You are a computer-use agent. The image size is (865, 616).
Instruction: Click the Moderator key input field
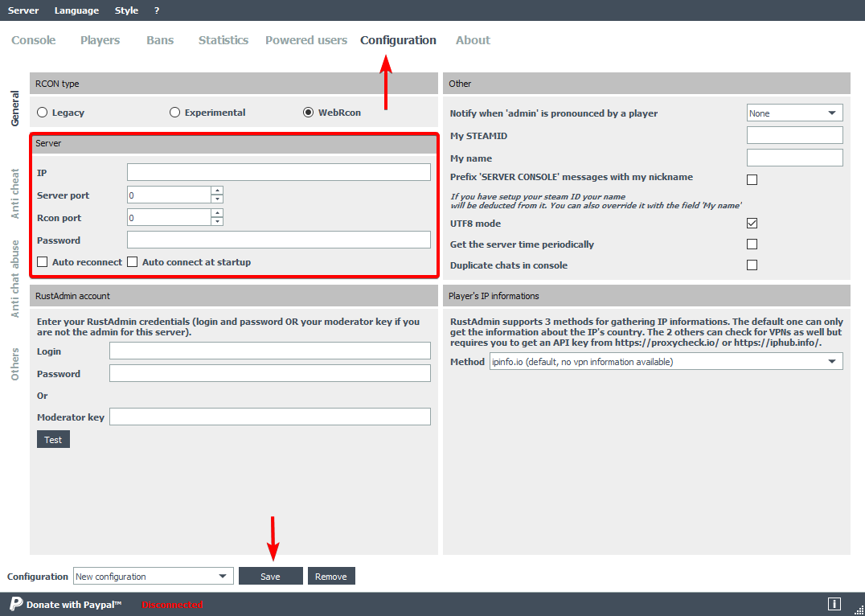point(269,417)
